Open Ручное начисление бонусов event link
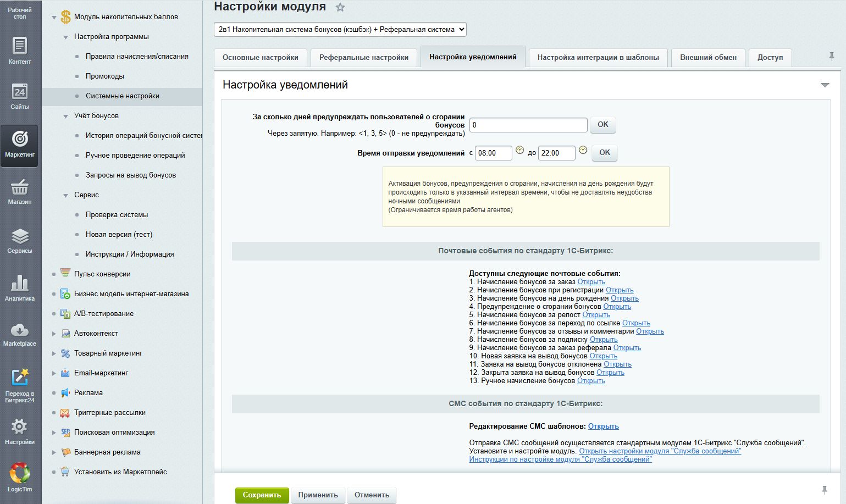 tap(591, 381)
